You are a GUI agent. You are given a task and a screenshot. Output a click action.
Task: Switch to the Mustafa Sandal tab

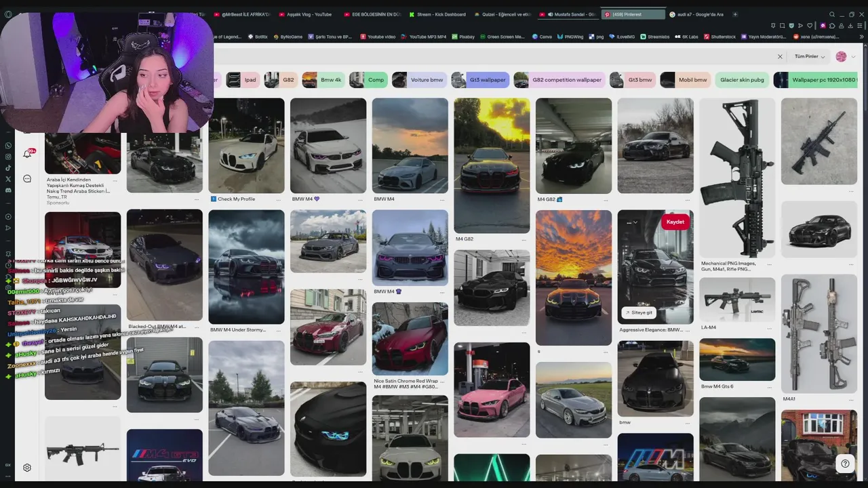pos(568,14)
